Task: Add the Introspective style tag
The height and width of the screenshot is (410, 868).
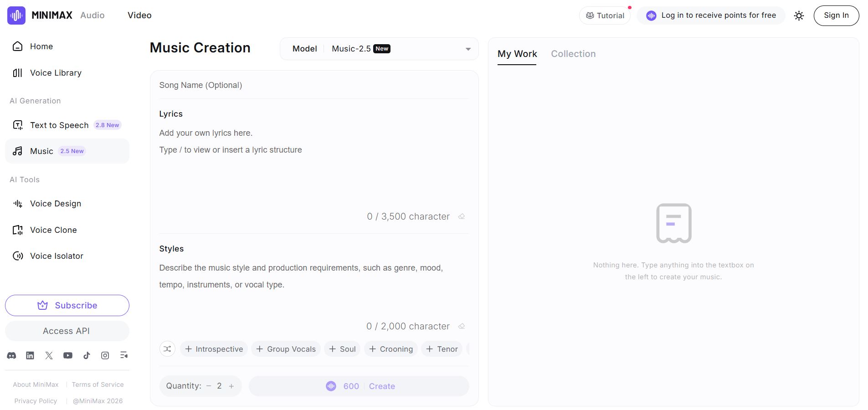Action: tap(214, 349)
